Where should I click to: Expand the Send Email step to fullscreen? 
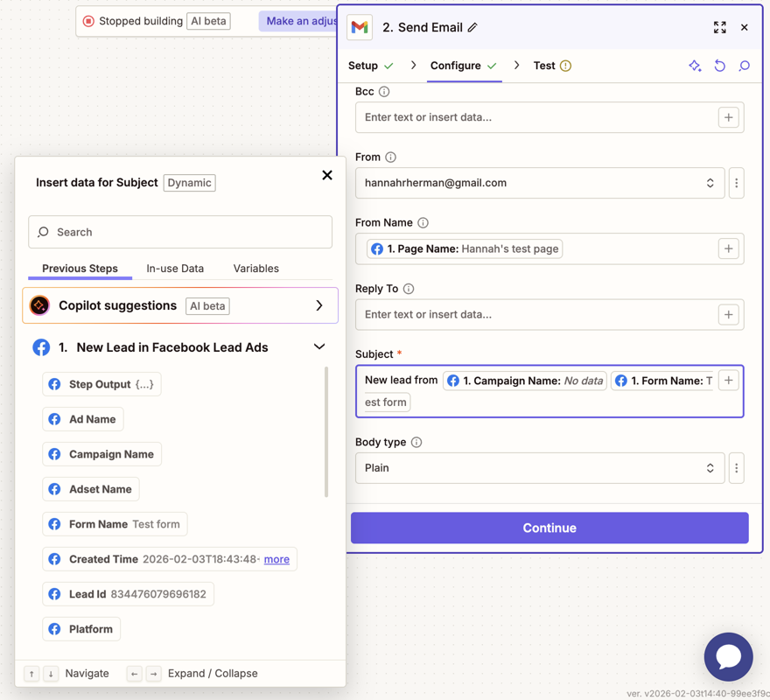pyautogui.click(x=719, y=27)
